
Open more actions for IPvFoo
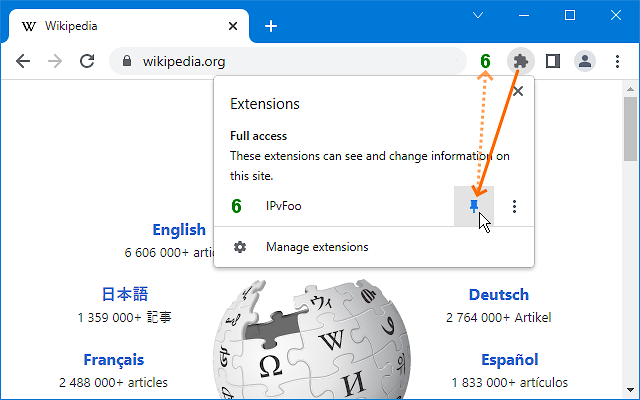coord(514,206)
